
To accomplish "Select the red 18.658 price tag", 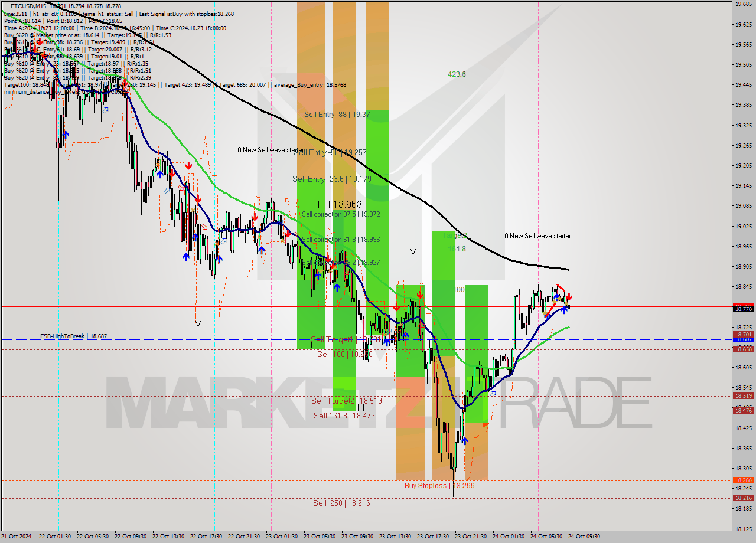I will coord(743,349).
